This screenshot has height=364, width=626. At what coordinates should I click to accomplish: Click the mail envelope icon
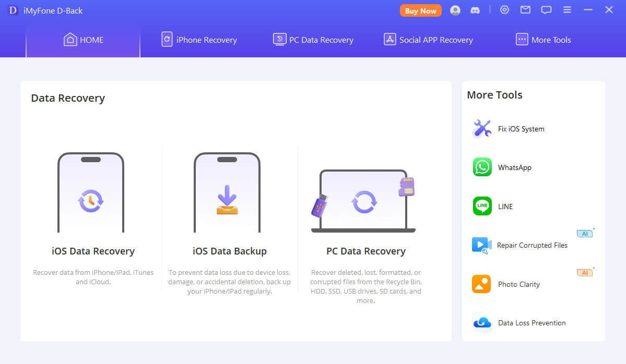pos(525,10)
